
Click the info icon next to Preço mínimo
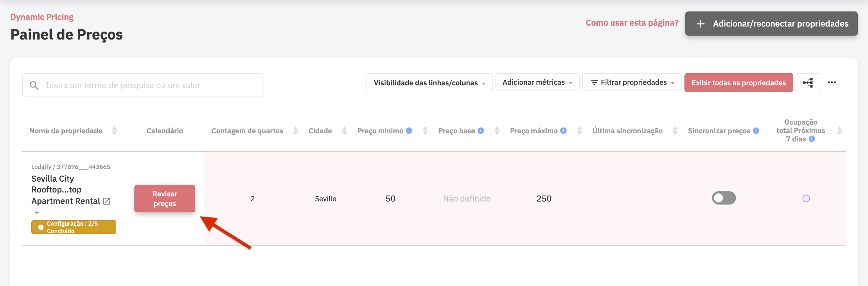tap(409, 131)
